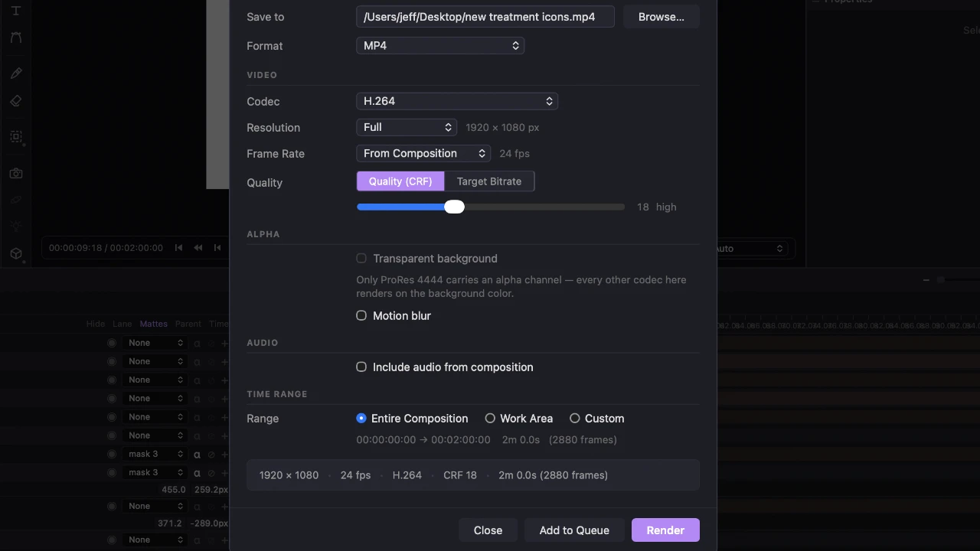Open the first mask 3 matte dropdown

(155, 454)
